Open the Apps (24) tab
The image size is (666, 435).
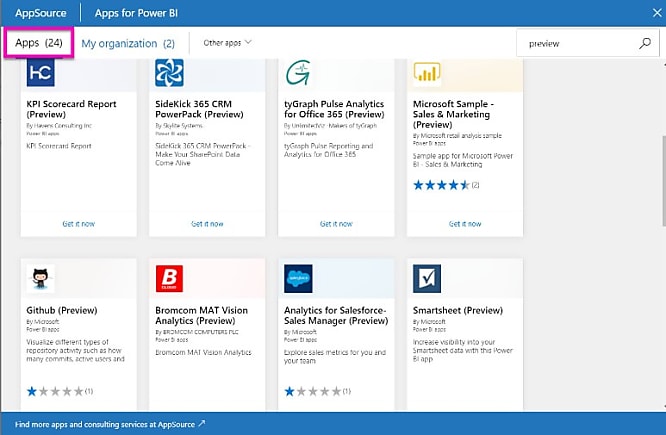coord(39,43)
